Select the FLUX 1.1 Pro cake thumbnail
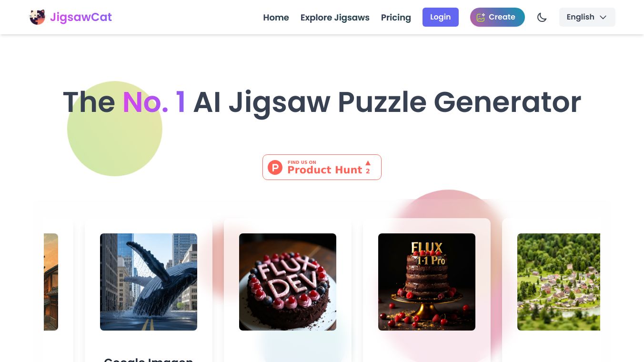The image size is (644, 362). (x=427, y=282)
